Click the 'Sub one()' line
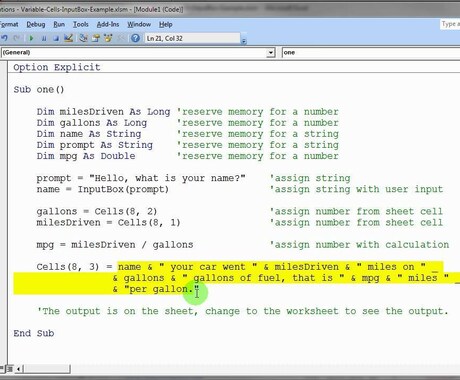Image resolution: width=460 pixels, height=380 pixels. 39,90
